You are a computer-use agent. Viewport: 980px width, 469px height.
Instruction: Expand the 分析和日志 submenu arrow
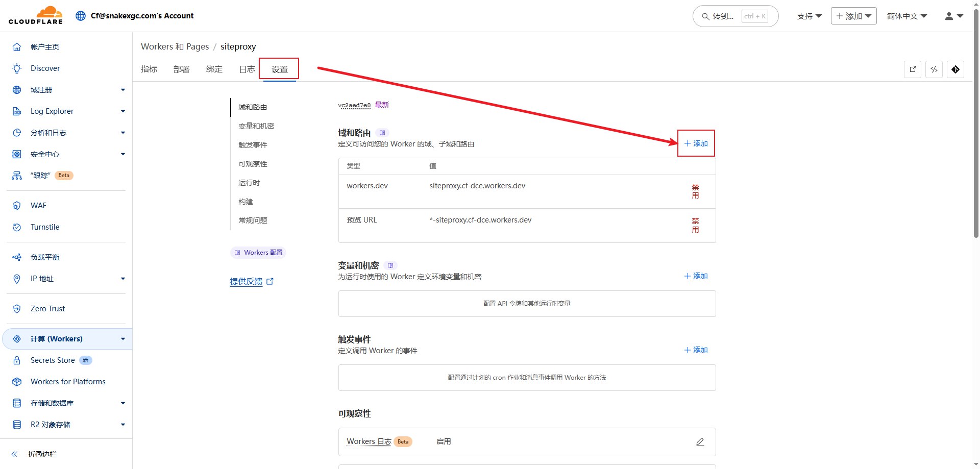point(123,133)
